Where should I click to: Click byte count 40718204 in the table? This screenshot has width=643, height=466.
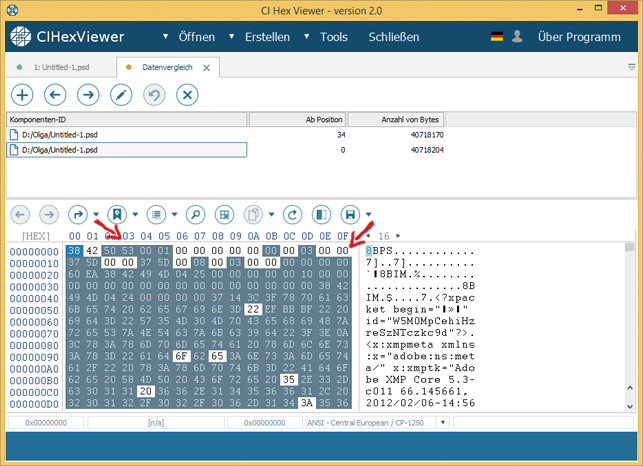427,150
